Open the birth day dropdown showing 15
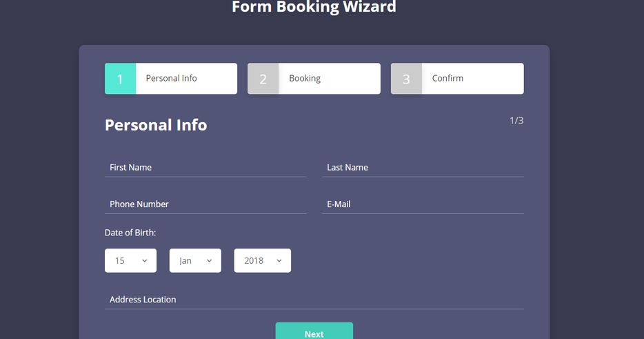Screen dimensions: 644x339 [130, 260]
